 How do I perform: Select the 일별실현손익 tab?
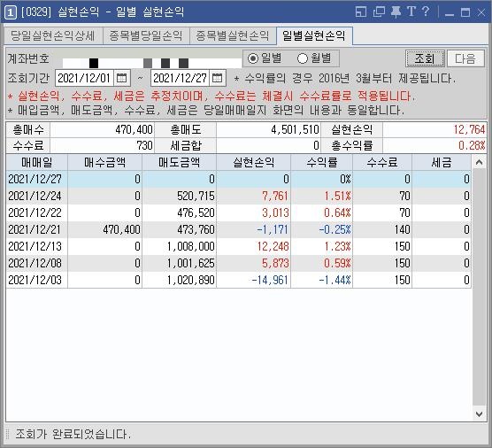pyautogui.click(x=314, y=35)
